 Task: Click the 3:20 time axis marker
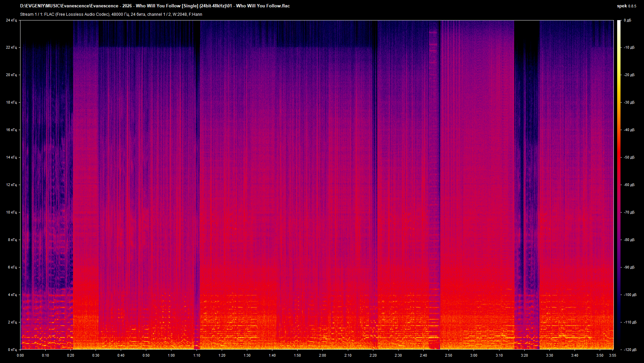click(524, 355)
